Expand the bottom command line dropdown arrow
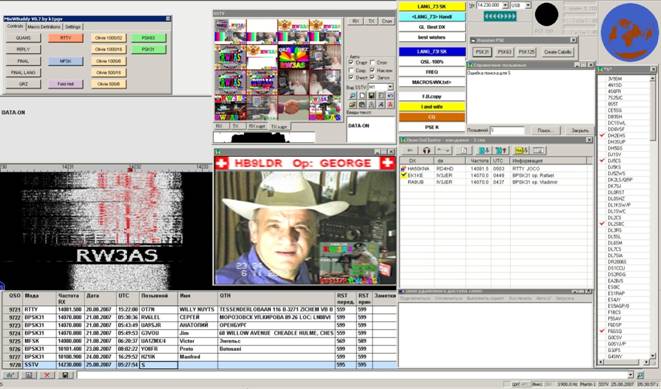 631,375
